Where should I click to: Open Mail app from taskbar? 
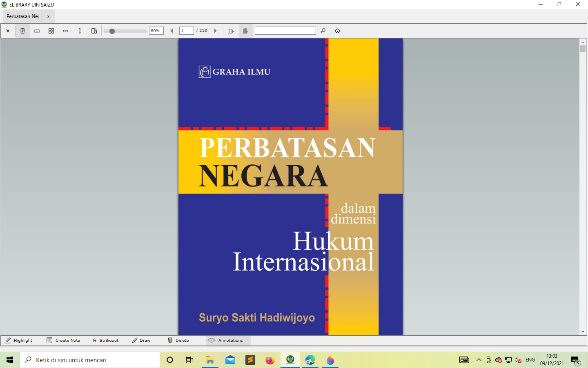tap(230, 360)
